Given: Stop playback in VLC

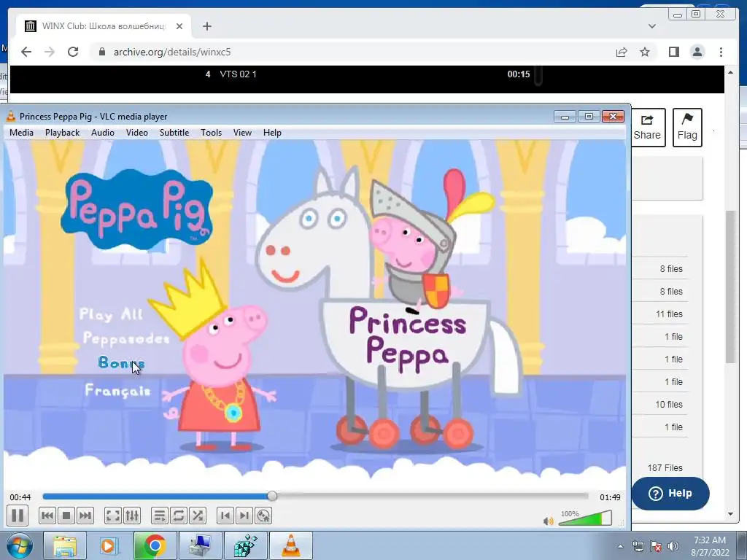Looking at the screenshot, I should [x=66, y=516].
